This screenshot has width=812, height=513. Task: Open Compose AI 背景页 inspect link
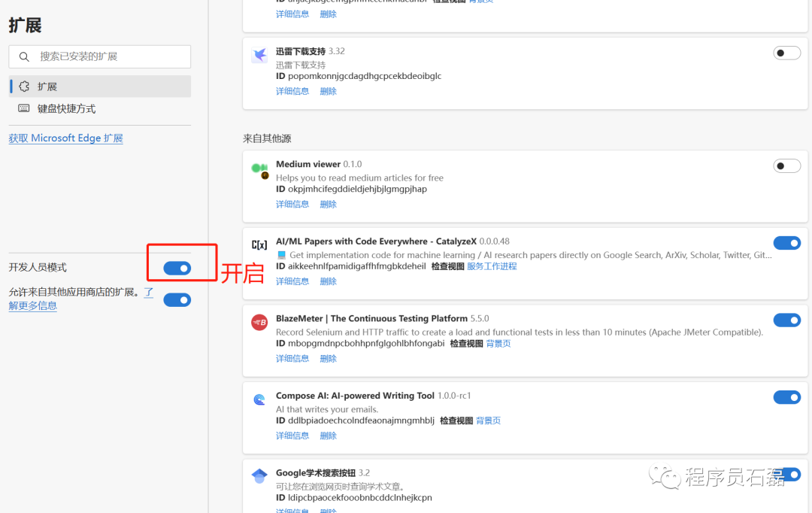489,420
